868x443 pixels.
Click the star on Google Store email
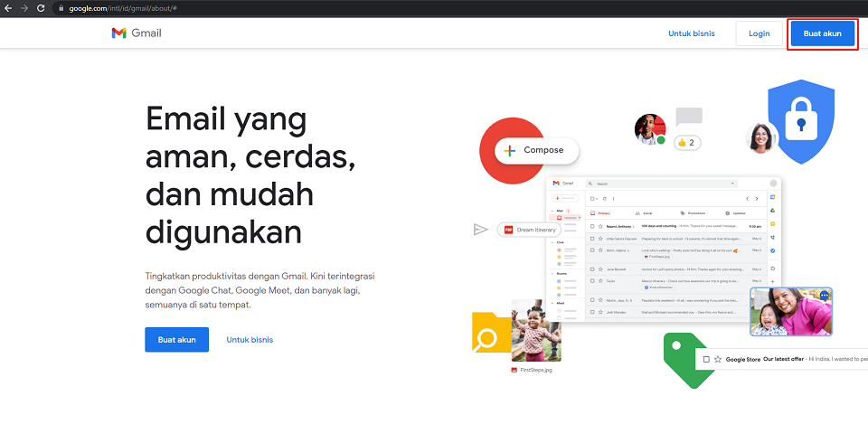click(718, 359)
